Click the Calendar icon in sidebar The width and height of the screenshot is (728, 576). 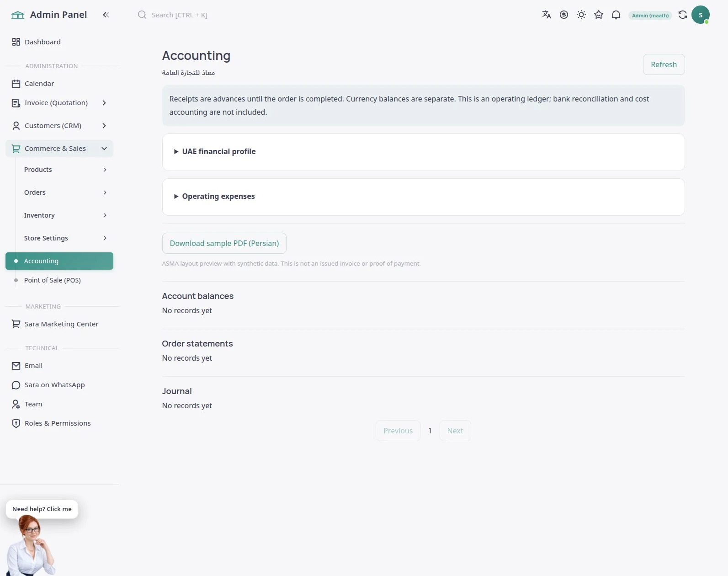coord(16,84)
